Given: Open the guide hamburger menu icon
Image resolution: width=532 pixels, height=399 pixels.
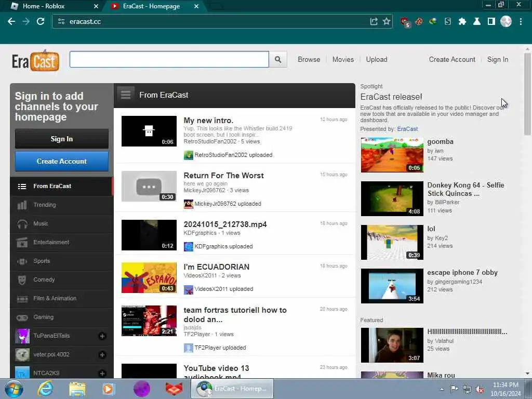Looking at the screenshot, I should [x=126, y=95].
